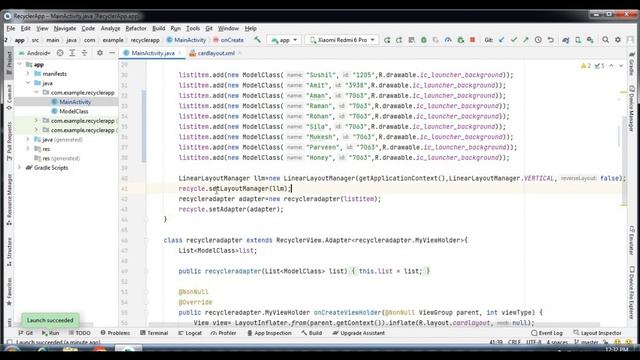
Task: Open the Structure side tab
Action: 9,252
